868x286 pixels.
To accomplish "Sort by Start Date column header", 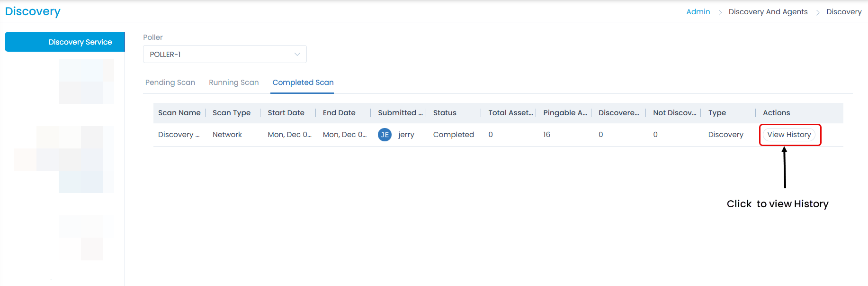I will 286,113.
